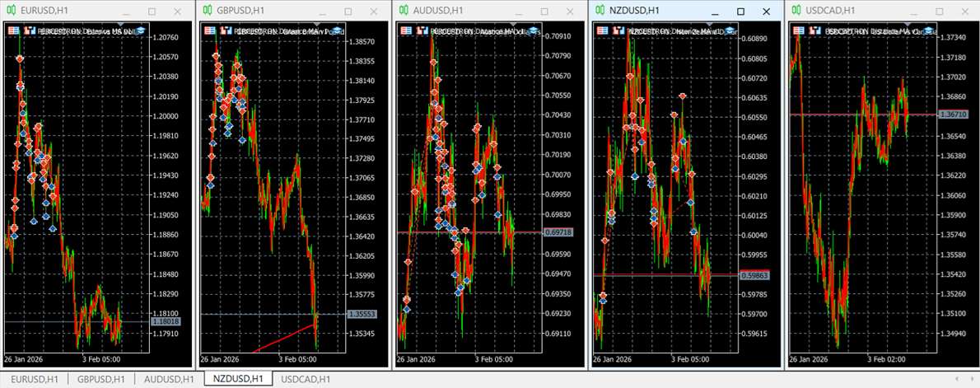Screen dimensions: 980x388
Task: Open Depth of Market icon on USDCAD chart
Action: 815,30
